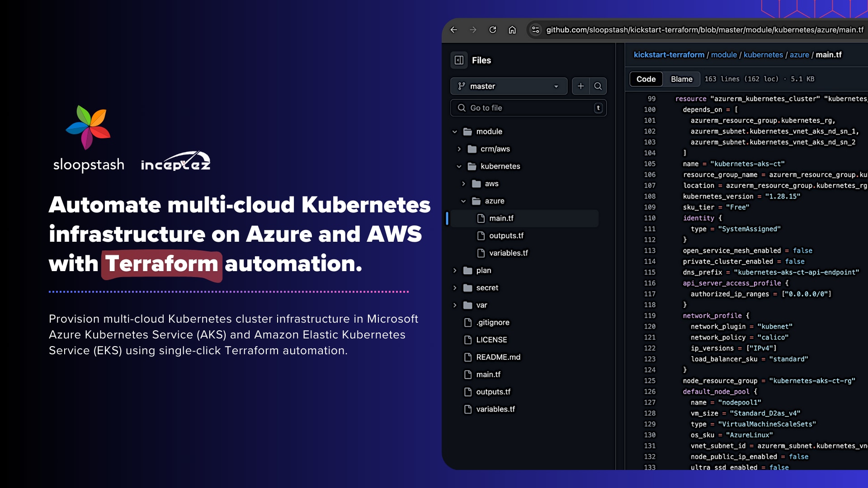The image size is (868, 488).
Task: Click the browser back arrow
Action: coord(454,30)
